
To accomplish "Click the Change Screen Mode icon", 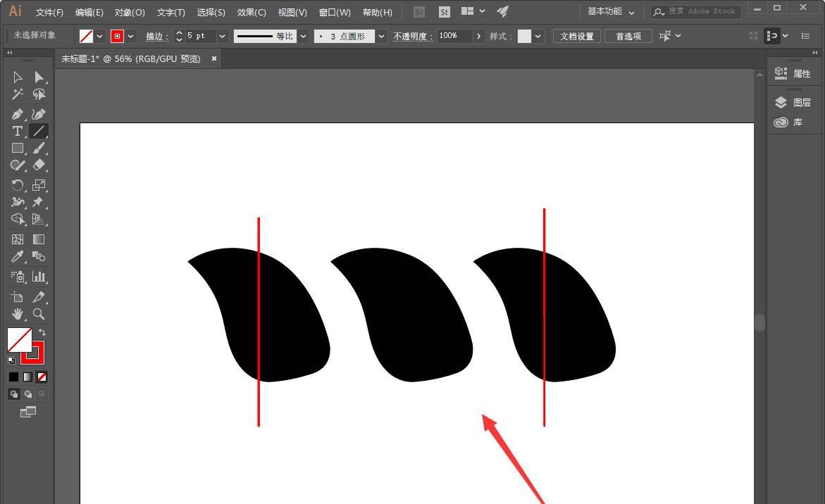I will (28, 412).
